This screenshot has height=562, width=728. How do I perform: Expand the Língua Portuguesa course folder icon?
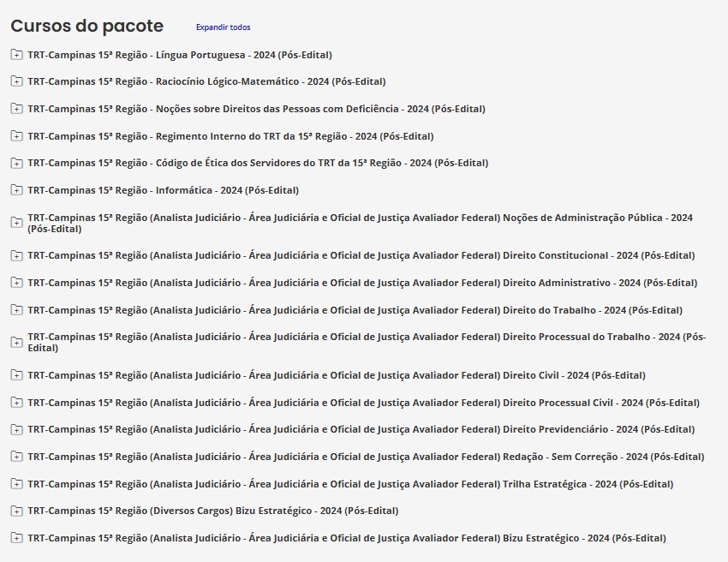[x=17, y=55]
